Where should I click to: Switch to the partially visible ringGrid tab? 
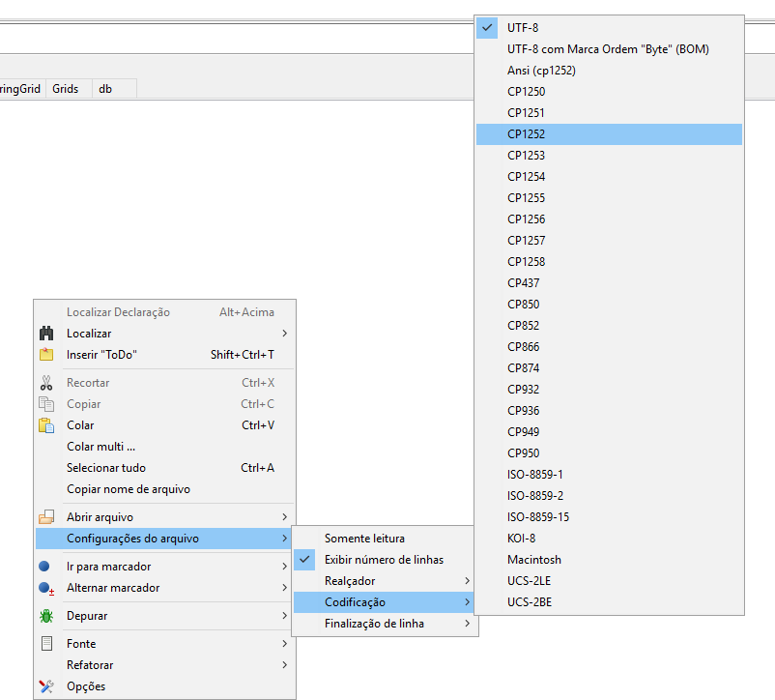(x=22, y=89)
